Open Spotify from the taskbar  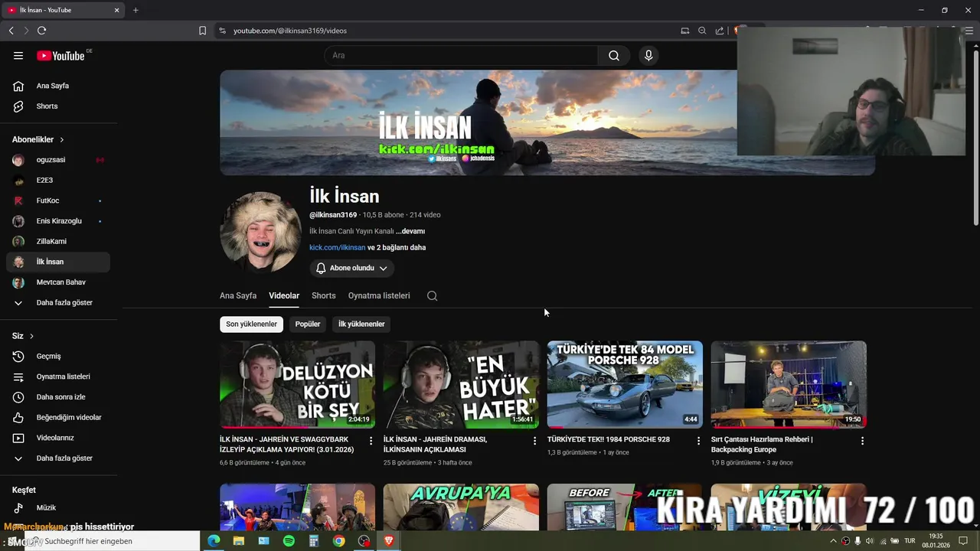click(289, 541)
